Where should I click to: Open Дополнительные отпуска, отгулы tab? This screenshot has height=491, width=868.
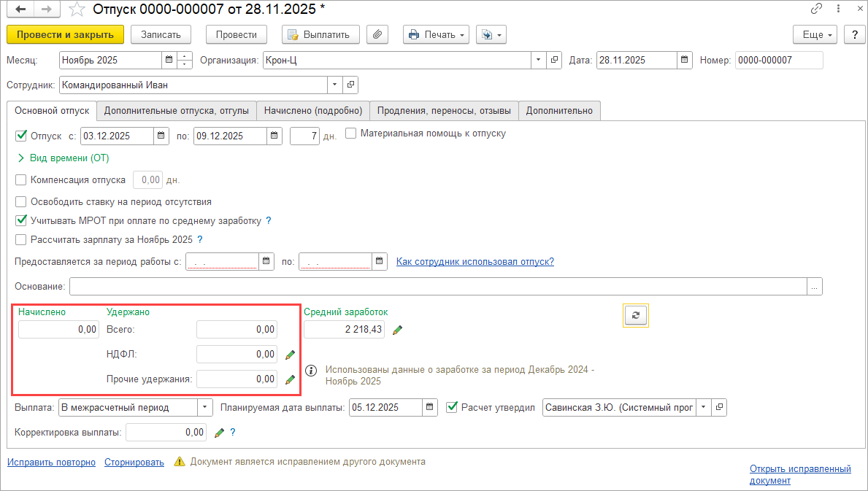177,111
